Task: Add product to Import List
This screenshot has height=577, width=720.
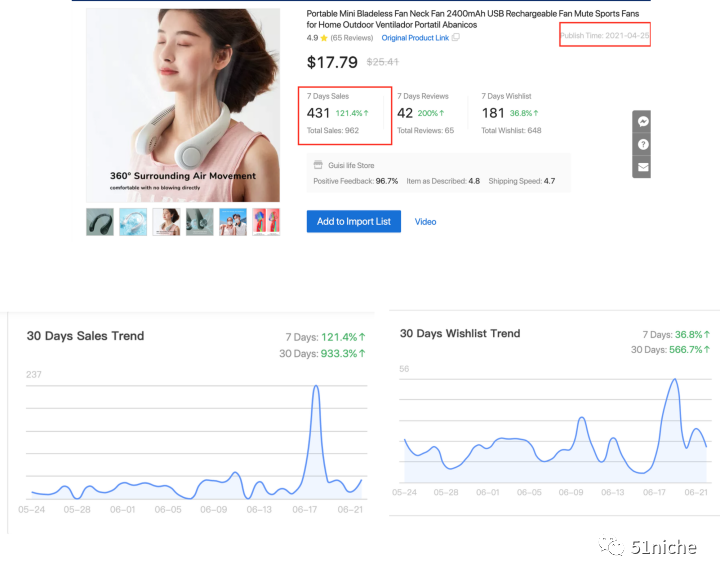Action: click(354, 221)
